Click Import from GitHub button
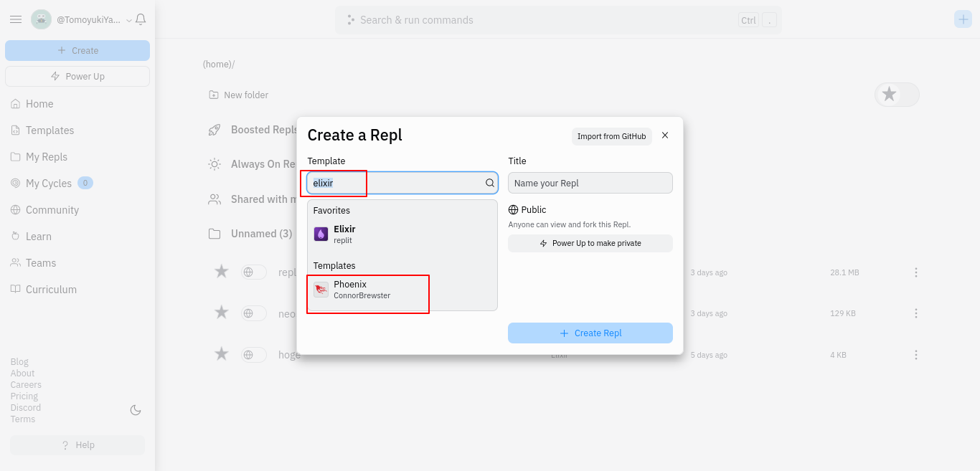The width and height of the screenshot is (980, 471). tap(612, 136)
